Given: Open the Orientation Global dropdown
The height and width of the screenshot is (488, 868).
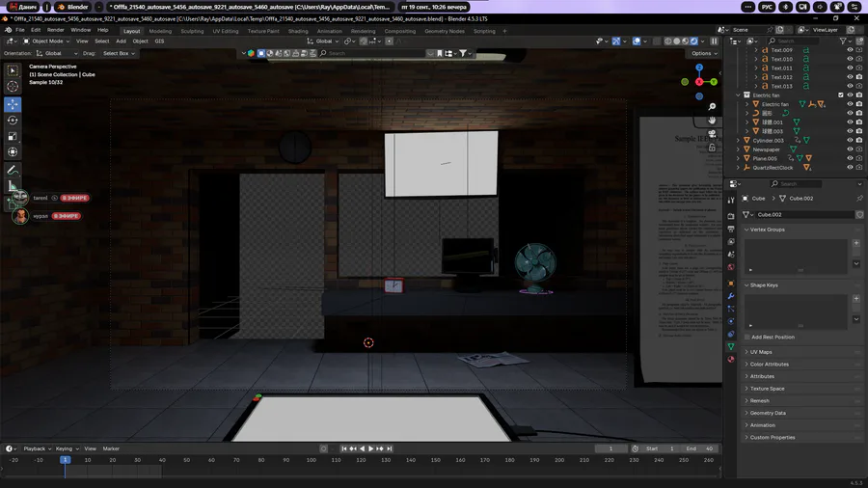Looking at the screenshot, I should 57,53.
